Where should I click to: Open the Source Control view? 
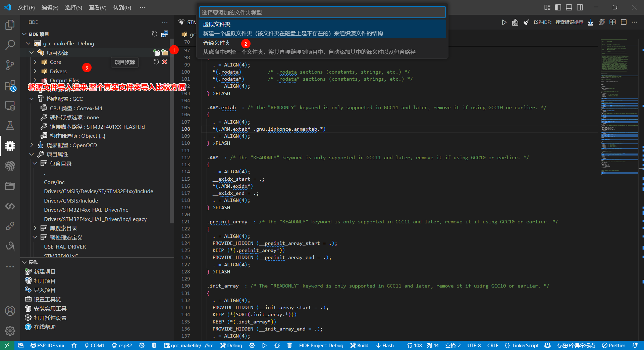point(10,65)
